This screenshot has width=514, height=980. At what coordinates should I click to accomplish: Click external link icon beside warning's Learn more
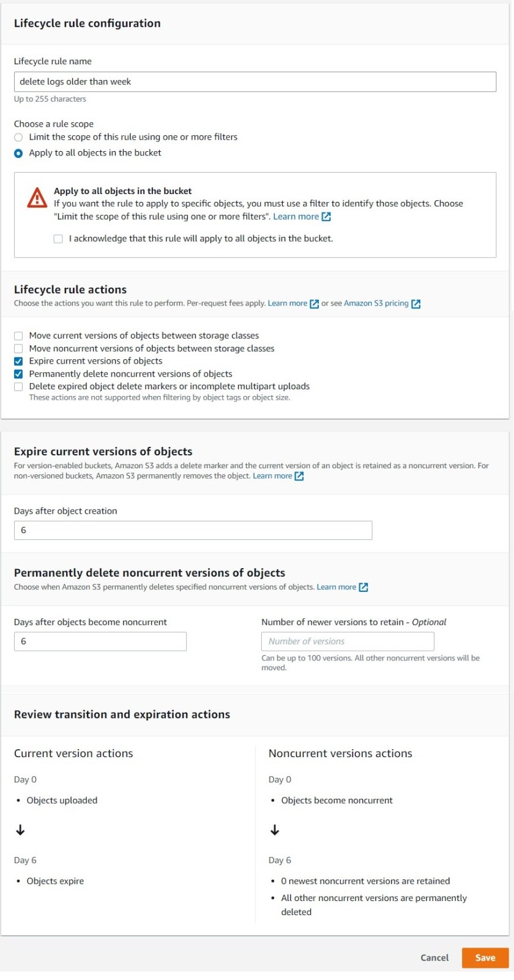click(x=327, y=216)
